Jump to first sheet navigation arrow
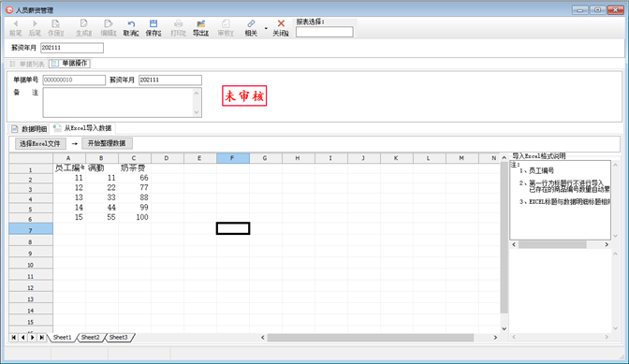629x364 pixels. coord(14,338)
